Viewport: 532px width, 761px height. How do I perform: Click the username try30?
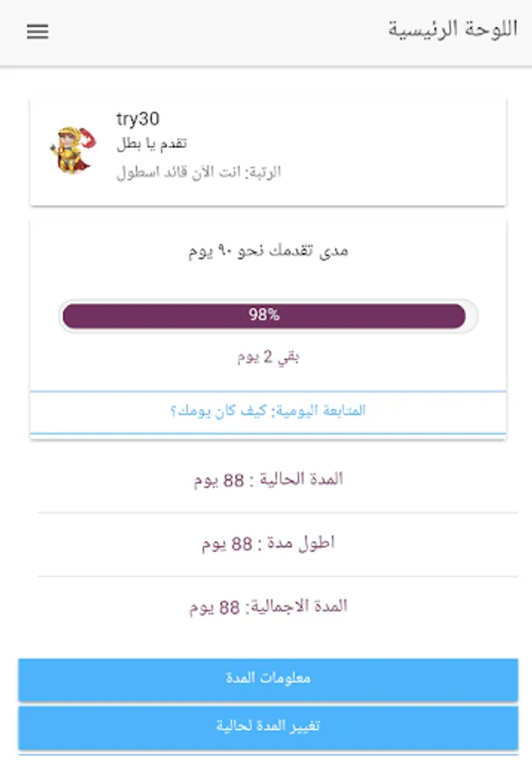[137, 119]
